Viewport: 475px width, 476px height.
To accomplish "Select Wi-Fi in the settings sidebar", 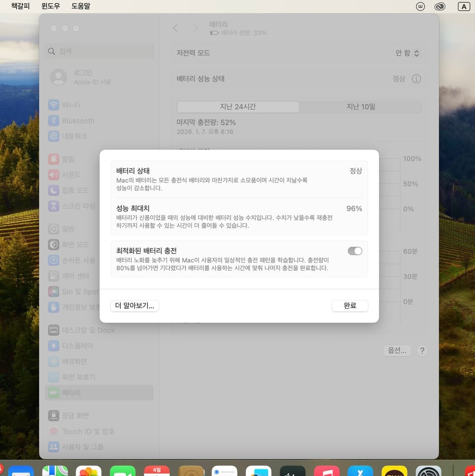I will (71, 105).
